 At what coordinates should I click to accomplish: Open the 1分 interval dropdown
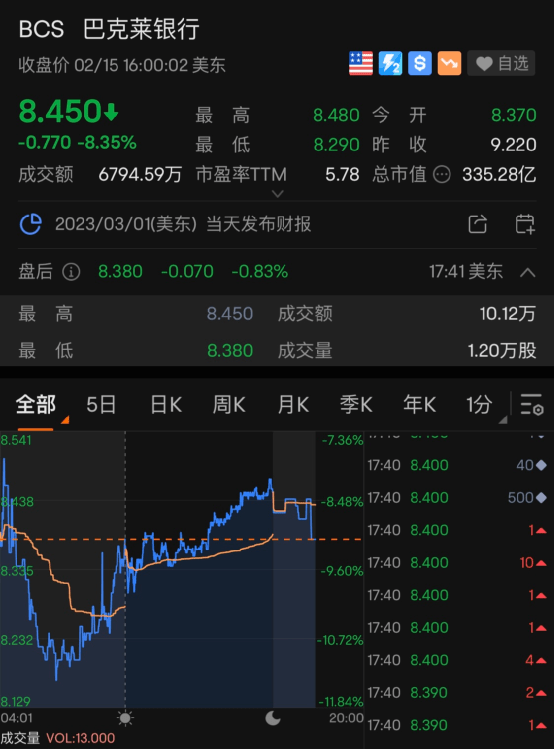tap(484, 405)
